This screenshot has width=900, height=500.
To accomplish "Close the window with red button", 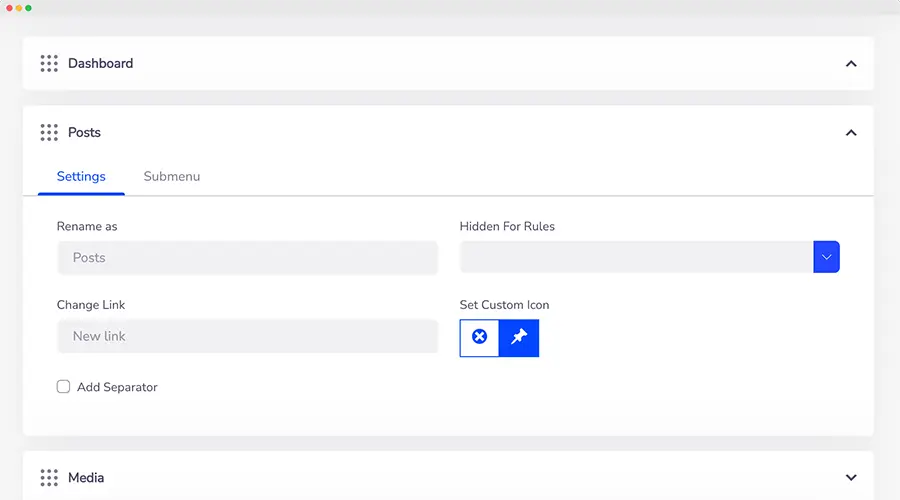I will point(9,8).
